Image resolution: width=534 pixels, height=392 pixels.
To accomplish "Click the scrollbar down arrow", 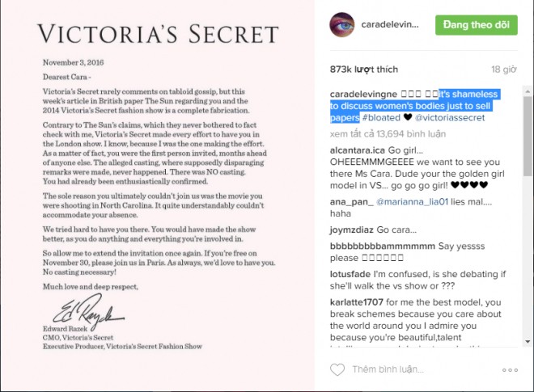I will 528,341.
